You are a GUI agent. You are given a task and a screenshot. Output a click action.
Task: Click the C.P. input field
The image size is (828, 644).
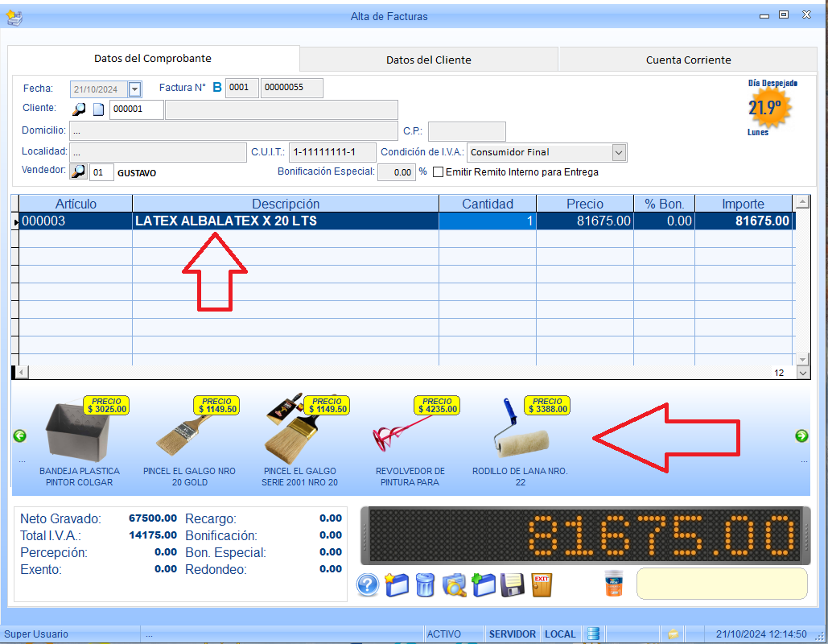coord(467,131)
